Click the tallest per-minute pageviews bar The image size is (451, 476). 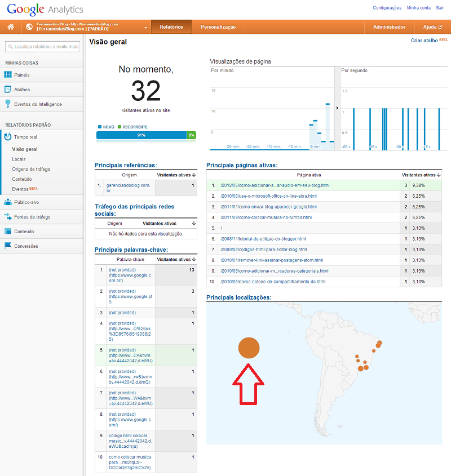[328, 126]
